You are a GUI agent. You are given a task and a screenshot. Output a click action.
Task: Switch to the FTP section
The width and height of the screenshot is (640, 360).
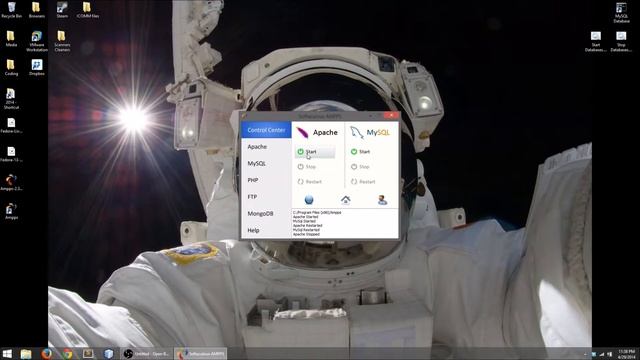[x=252, y=197]
